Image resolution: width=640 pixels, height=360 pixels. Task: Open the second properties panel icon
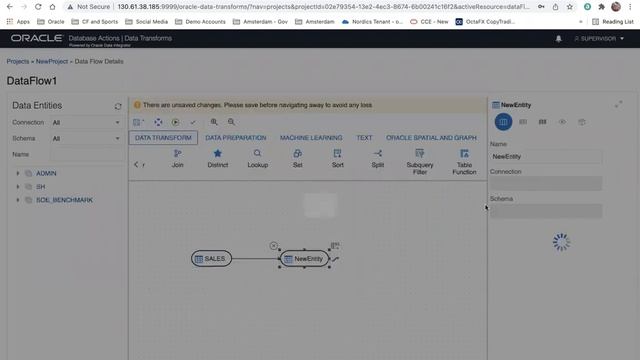pyautogui.click(x=523, y=122)
